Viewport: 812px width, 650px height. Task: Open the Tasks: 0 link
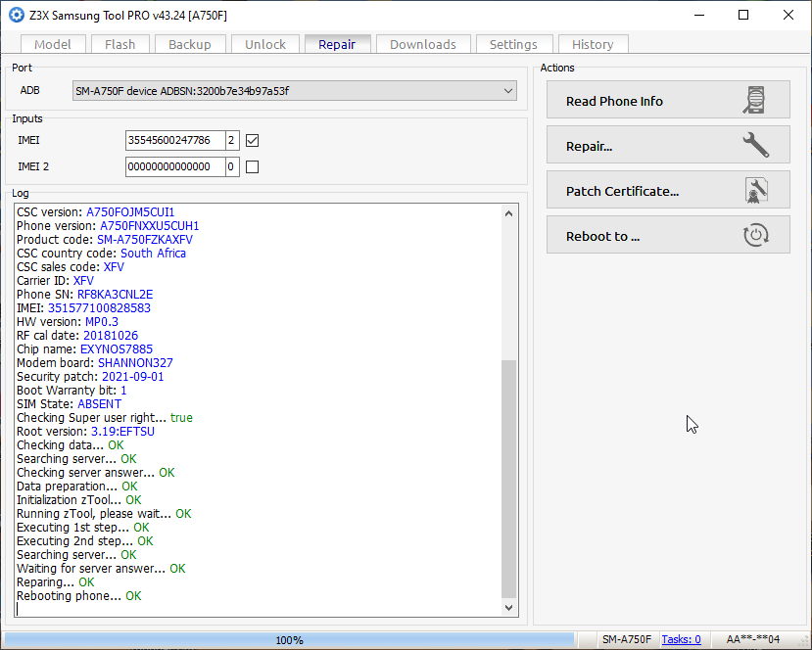coord(681,639)
